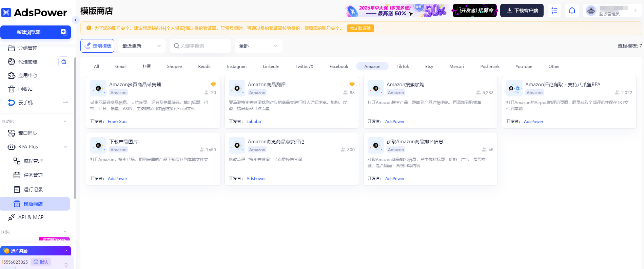Click the 下载产品图片 template icon
This screenshot has width=644, height=269.
tap(98, 145)
